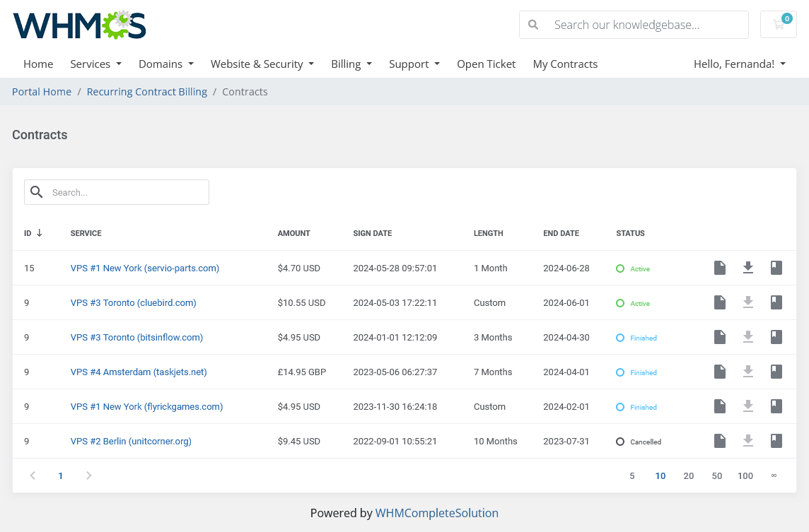Image resolution: width=809 pixels, height=532 pixels.
Task: Show 100 entries per page
Action: click(x=745, y=475)
